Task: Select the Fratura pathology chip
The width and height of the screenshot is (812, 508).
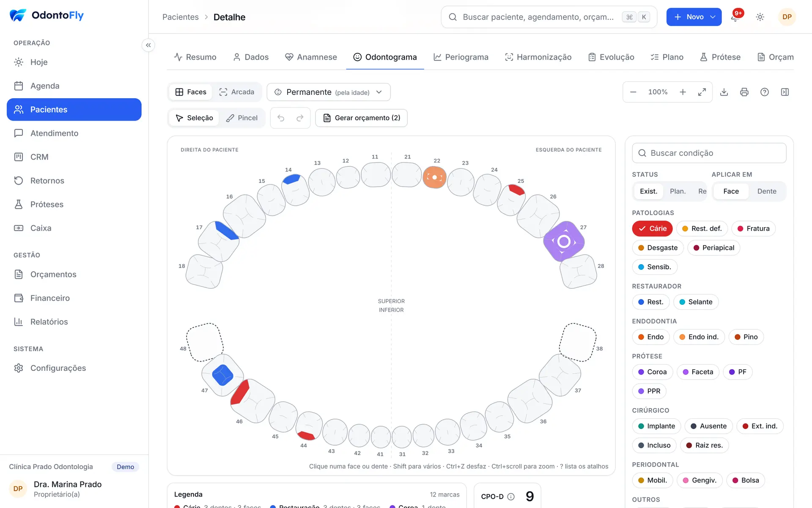Action: (753, 229)
